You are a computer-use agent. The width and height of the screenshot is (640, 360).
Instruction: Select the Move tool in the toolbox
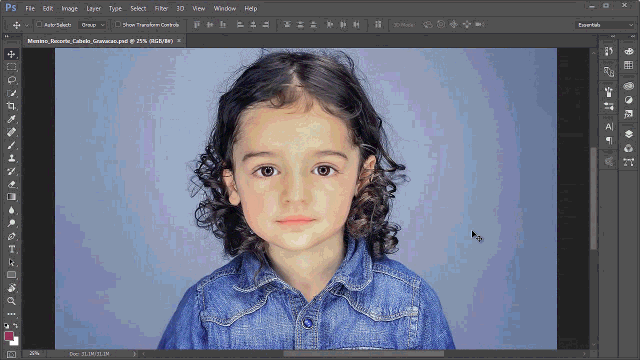pyautogui.click(x=11, y=54)
